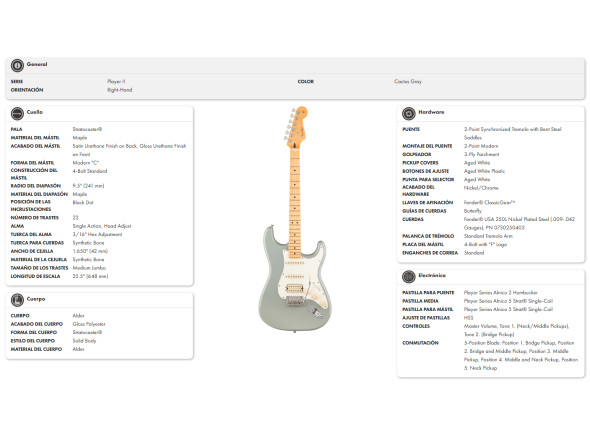Click the "PALA" label
Image resolution: width=590 pixels, height=434 pixels.
click(16, 129)
